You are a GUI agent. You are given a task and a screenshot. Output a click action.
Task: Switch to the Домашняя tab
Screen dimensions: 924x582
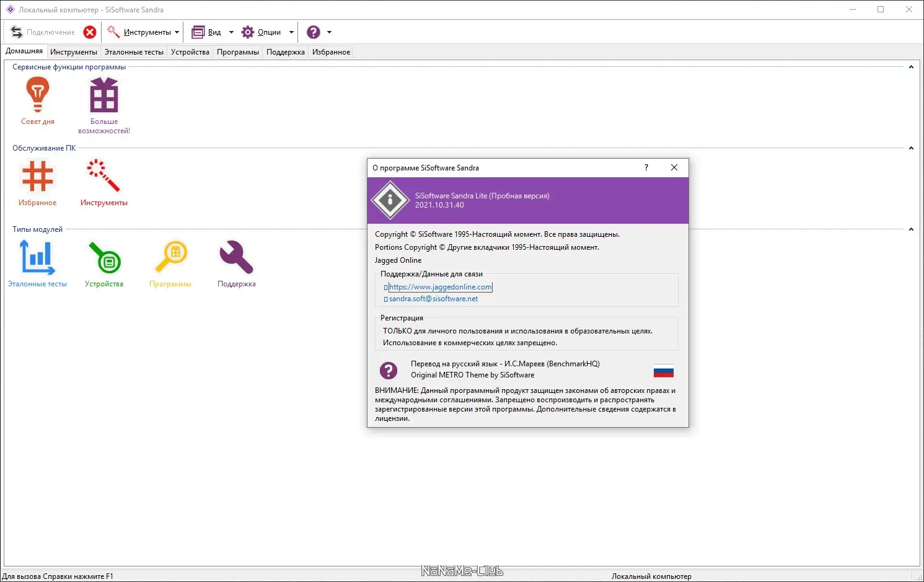(24, 51)
